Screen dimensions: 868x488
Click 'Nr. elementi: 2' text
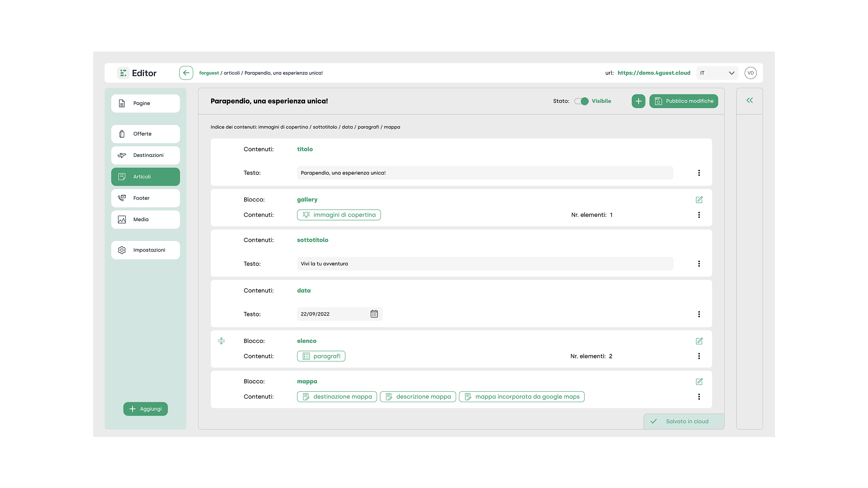click(591, 357)
